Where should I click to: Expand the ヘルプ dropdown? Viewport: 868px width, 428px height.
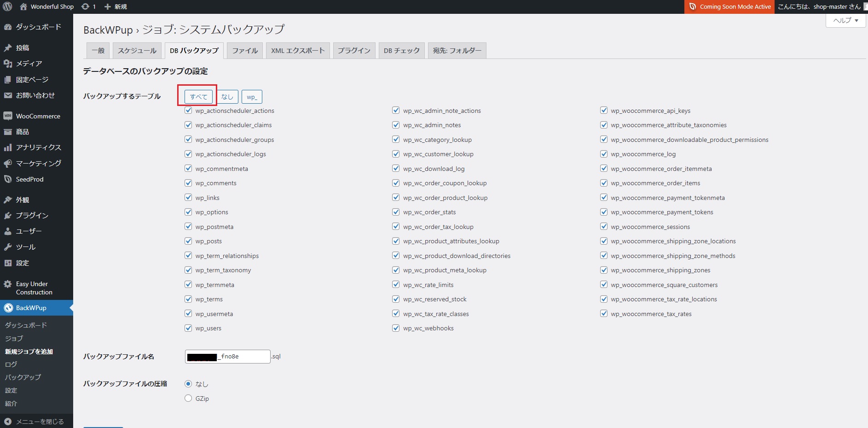coord(846,20)
